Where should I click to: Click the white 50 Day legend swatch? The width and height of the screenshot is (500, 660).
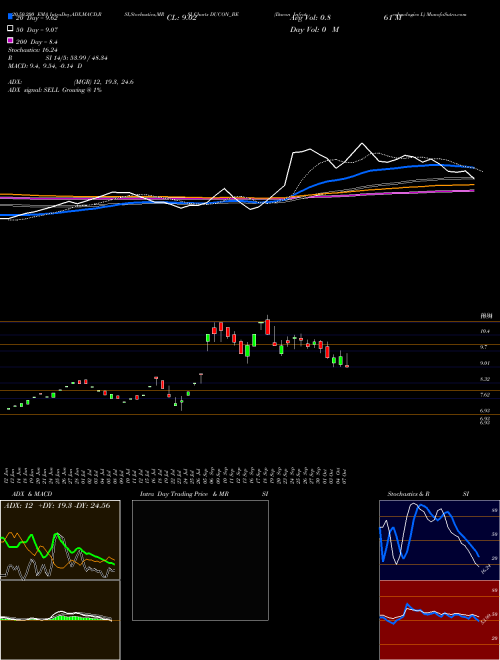pyautogui.click(x=10, y=30)
